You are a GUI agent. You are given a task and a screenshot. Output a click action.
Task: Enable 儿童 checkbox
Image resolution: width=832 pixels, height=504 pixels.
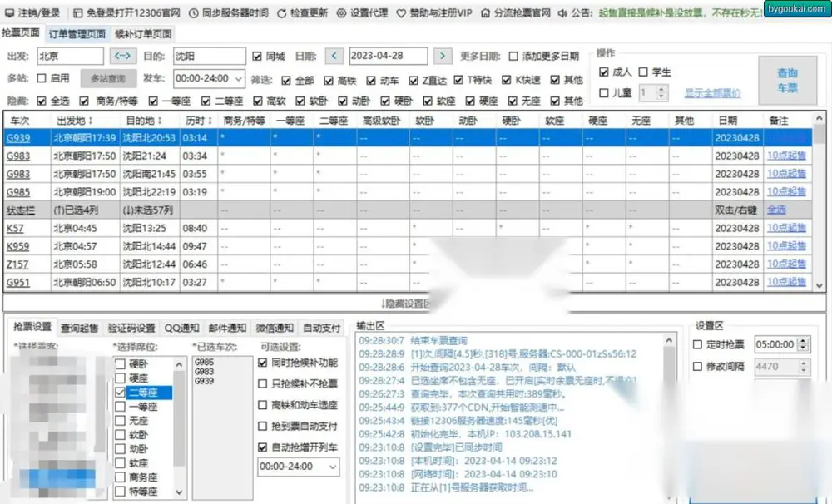(x=603, y=93)
